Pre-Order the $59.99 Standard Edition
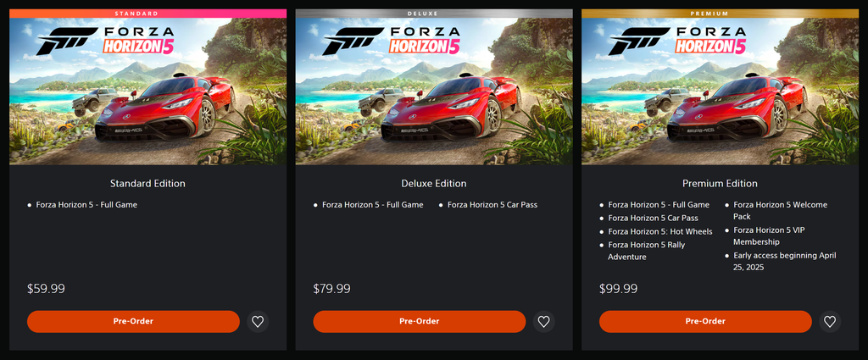 pos(133,322)
